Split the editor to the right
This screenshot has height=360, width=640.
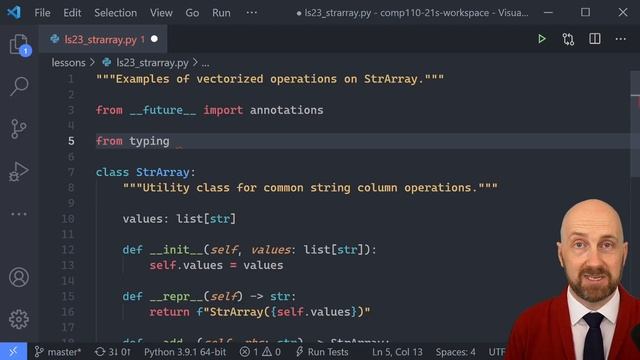pyautogui.click(x=595, y=39)
